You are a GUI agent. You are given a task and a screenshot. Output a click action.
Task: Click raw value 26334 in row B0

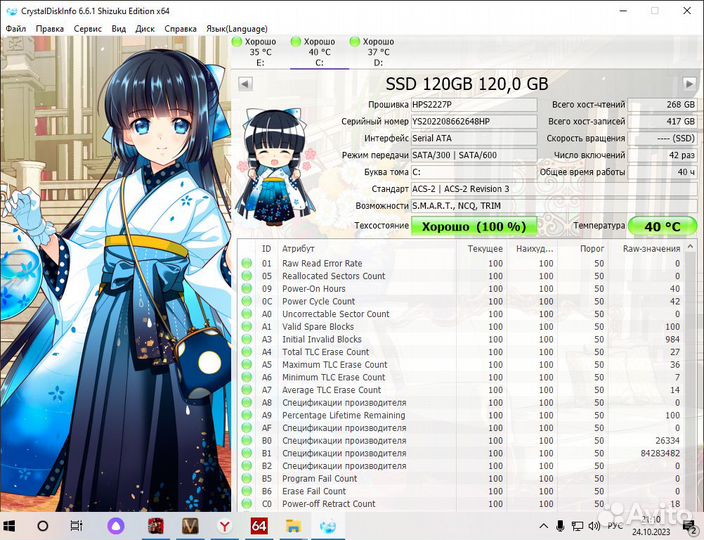point(668,441)
